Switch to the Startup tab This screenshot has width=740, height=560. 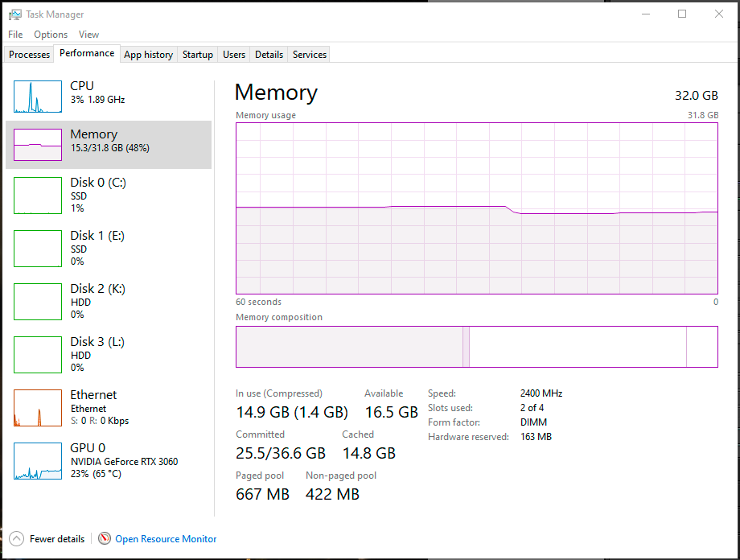[197, 54]
